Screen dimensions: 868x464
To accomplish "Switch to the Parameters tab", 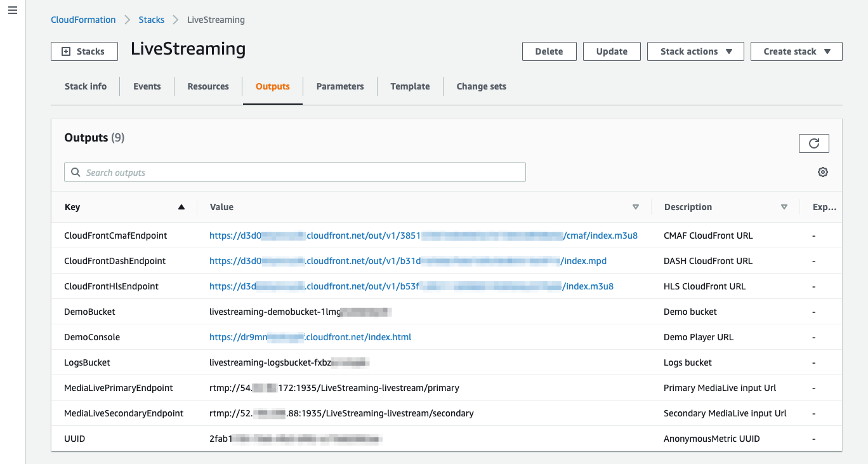I will 340,86.
